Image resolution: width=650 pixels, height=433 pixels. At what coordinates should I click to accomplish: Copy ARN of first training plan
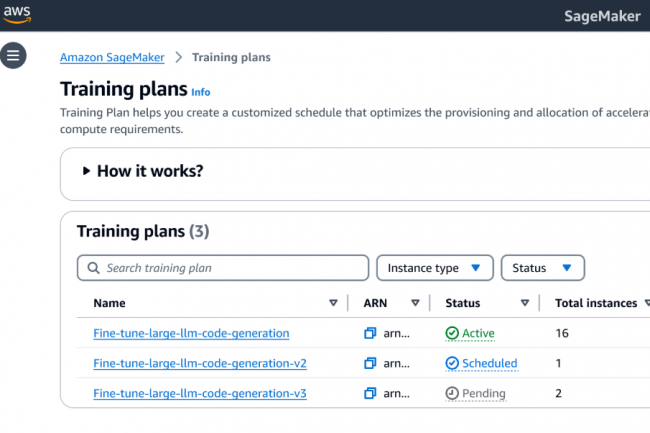(x=370, y=333)
